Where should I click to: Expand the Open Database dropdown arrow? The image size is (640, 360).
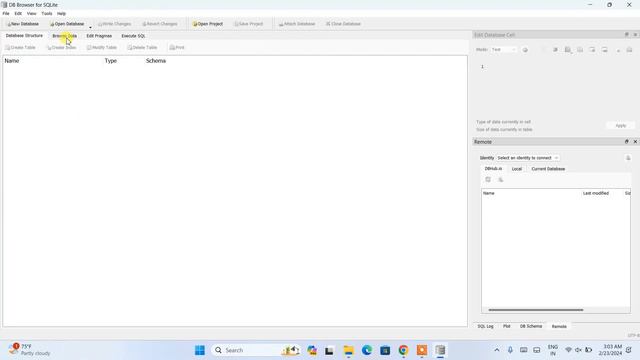[90, 27]
